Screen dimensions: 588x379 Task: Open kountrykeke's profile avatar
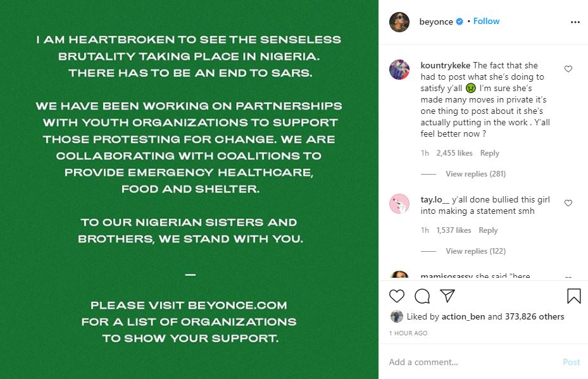tap(399, 69)
